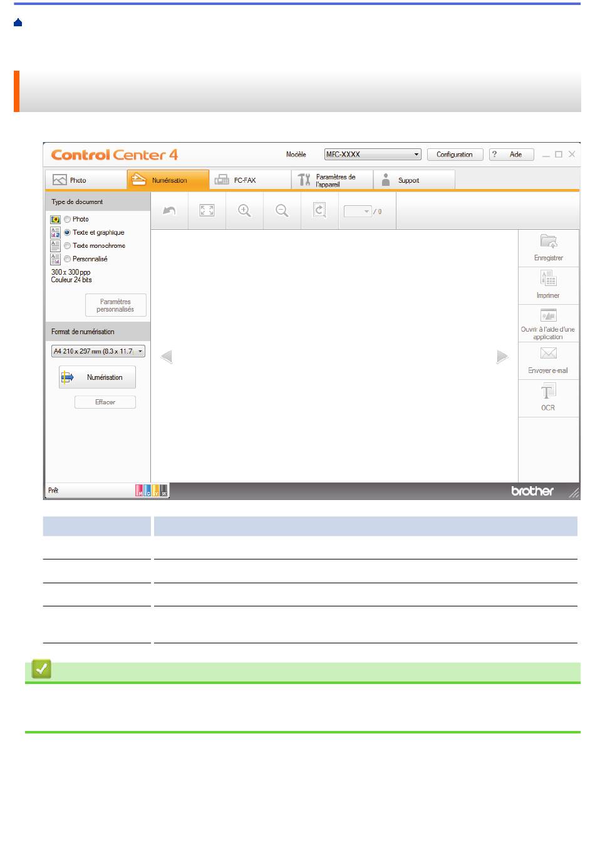Click the zoom out magnifier icon

coord(282,211)
